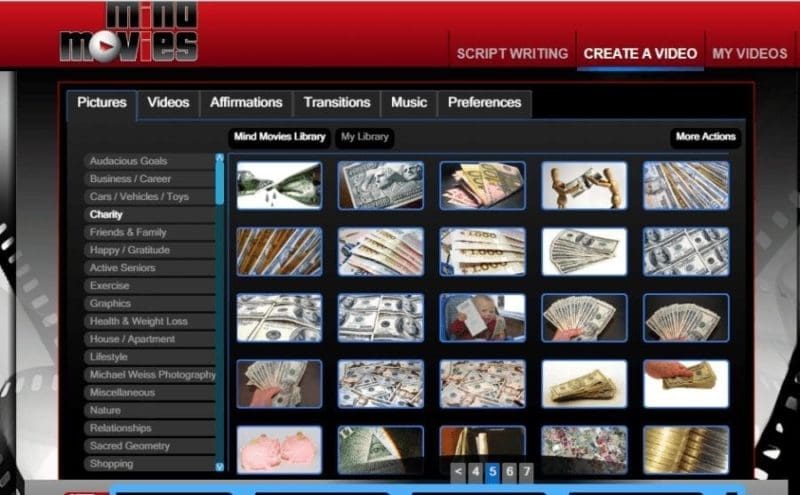Select the Lifestyle category
800x495 pixels.
pos(149,357)
